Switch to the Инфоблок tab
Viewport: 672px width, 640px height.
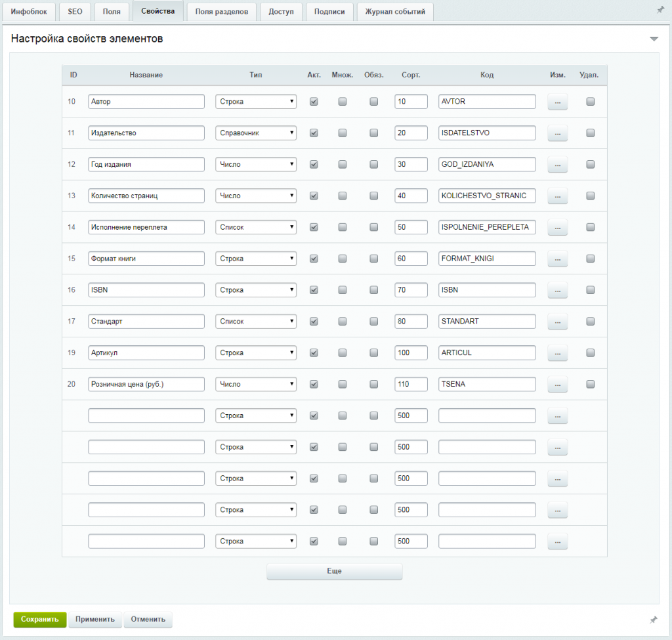click(29, 12)
